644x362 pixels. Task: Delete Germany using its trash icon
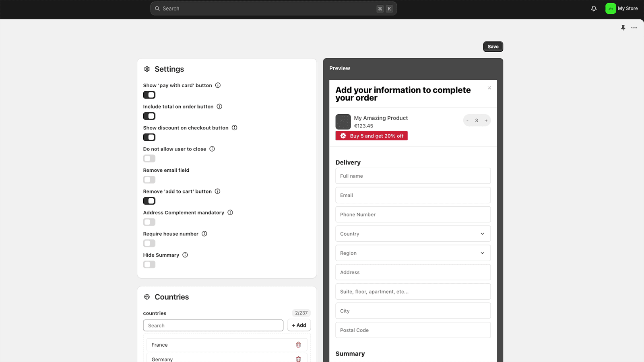[298, 359]
